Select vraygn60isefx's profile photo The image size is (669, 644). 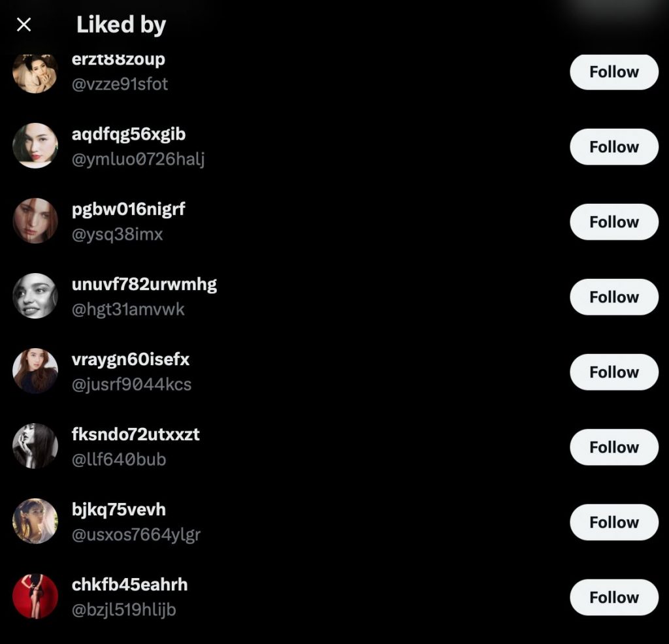35,371
